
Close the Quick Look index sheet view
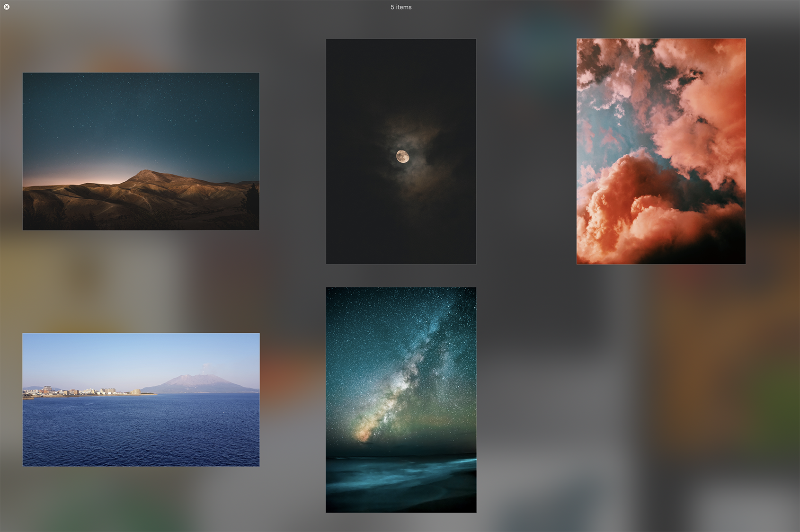7,7
